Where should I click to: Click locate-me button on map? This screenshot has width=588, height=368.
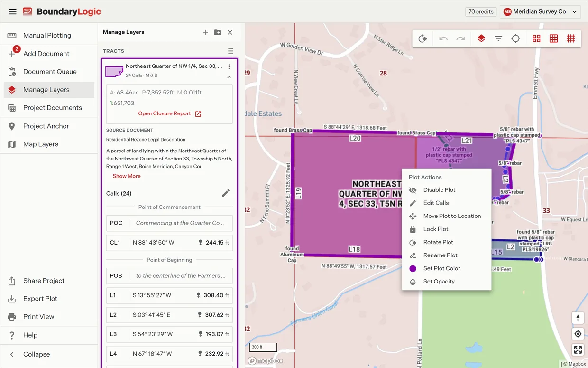point(578,334)
